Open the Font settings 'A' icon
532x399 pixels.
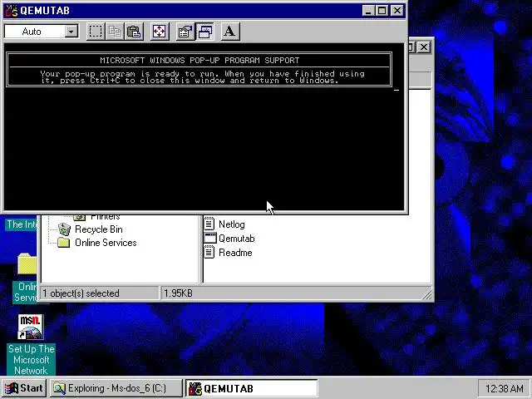coord(230,32)
